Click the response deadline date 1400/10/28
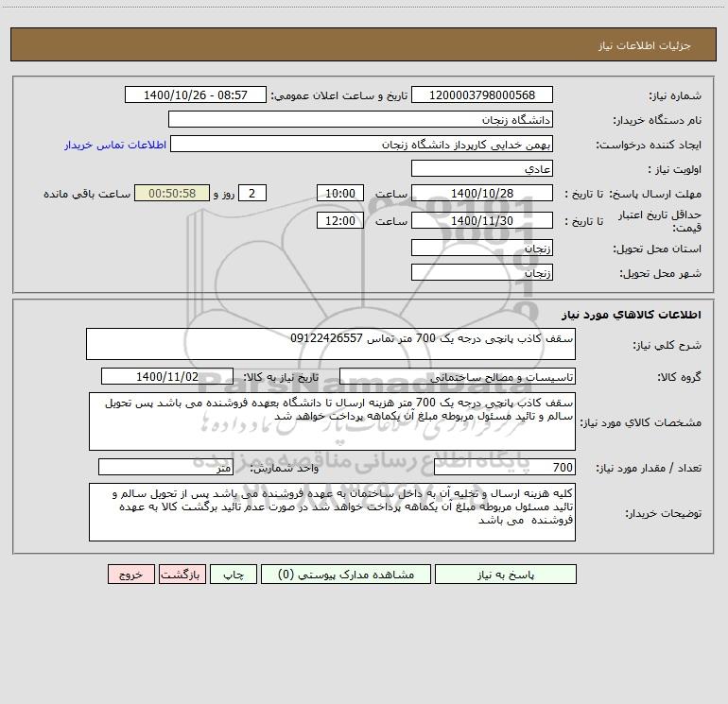728x704 pixels. (x=482, y=193)
